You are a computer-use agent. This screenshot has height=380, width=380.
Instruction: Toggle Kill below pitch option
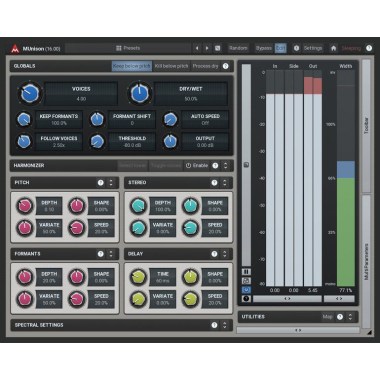[171, 66]
